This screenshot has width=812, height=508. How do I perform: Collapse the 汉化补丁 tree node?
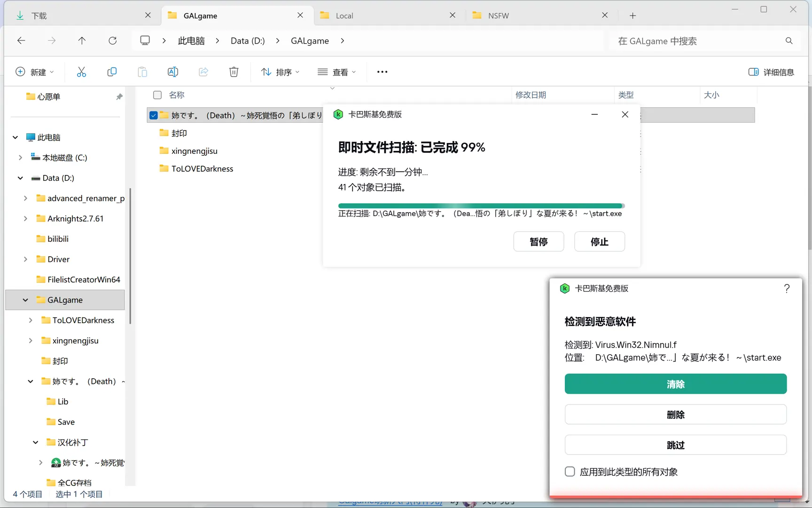pyautogui.click(x=36, y=442)
